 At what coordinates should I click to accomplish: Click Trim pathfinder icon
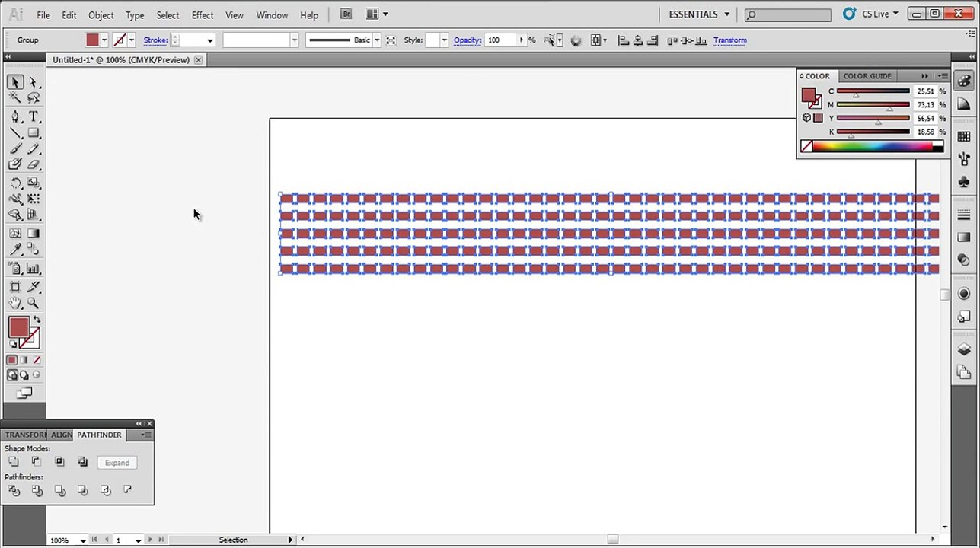[x=37, y=491]
